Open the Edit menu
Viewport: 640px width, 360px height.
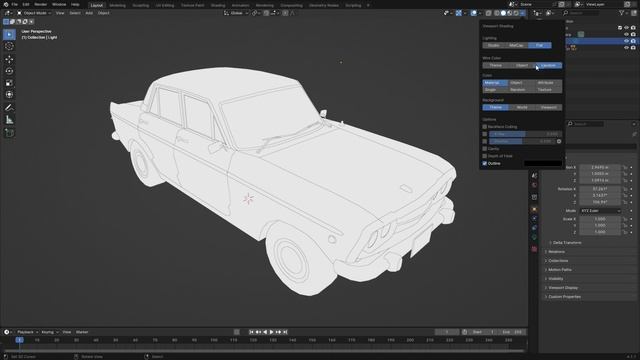pos(26,4)
